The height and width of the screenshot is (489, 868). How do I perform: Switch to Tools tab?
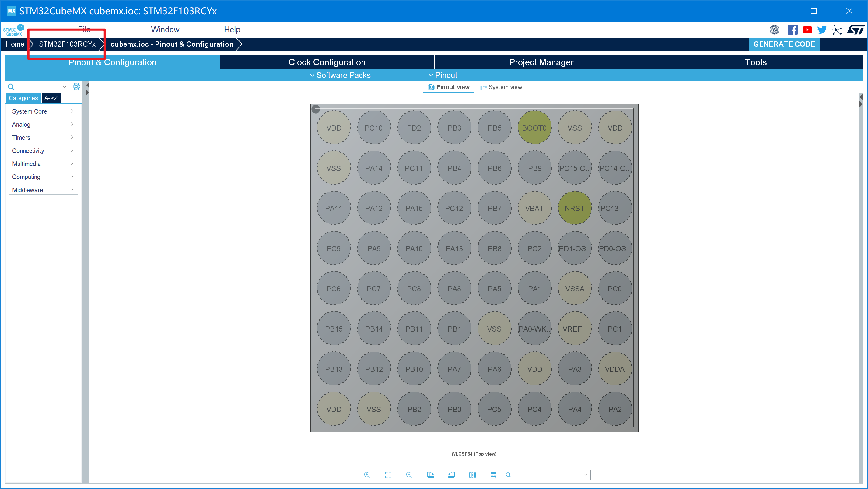click(755, 62)
